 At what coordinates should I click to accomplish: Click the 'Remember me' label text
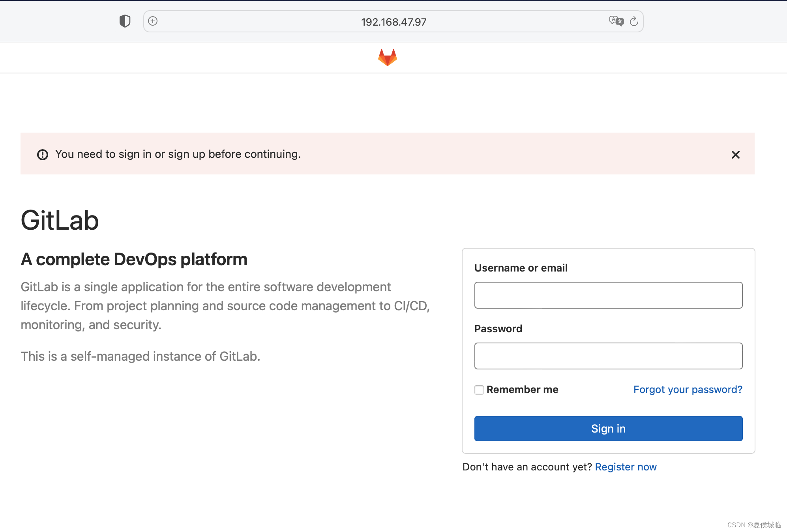(x=522, y=390)
